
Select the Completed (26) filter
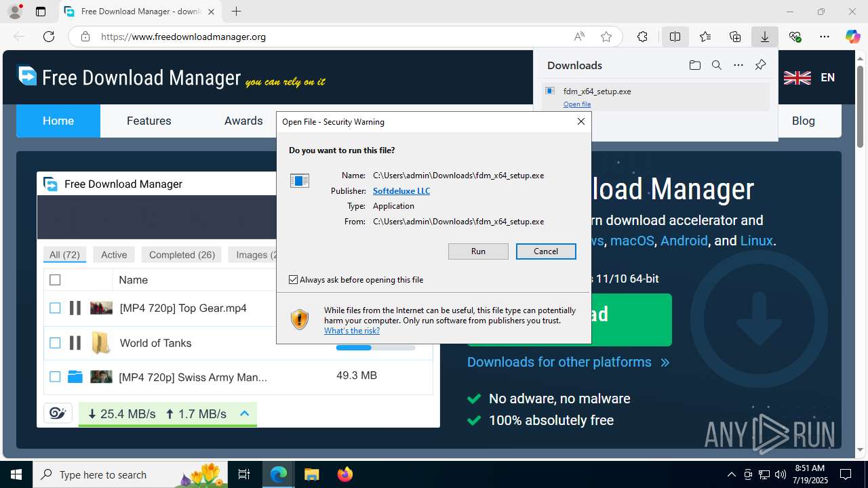pos(182,255)
